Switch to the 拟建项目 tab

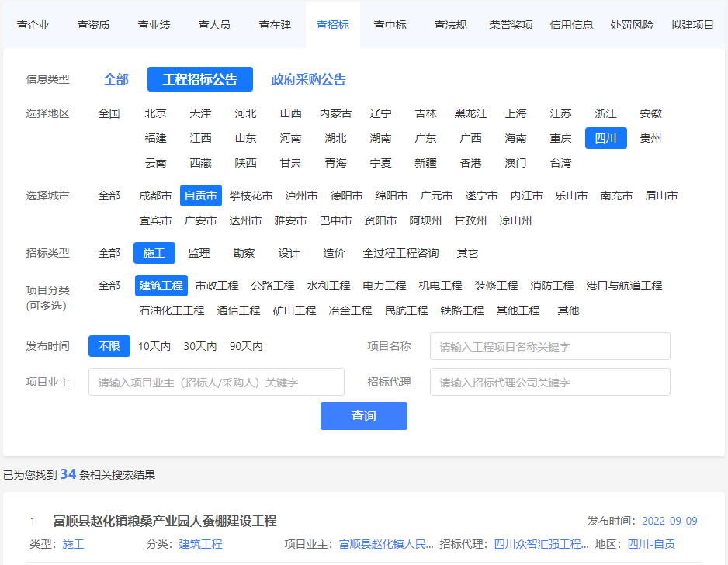coord(692,25)
